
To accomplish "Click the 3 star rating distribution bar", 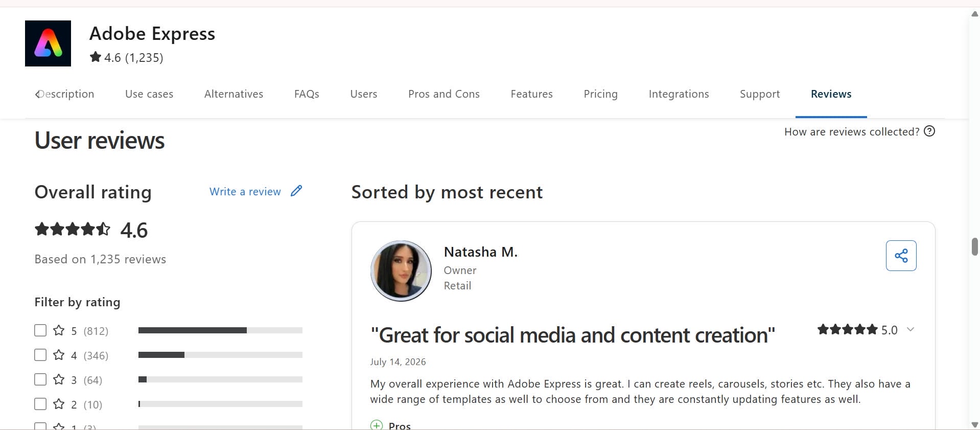I will [x=220, y=379].
